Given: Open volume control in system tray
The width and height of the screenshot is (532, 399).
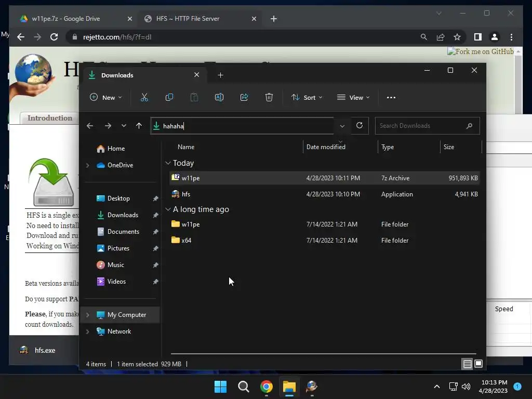Looking at the screenshot, I should [x=466, y=387].
